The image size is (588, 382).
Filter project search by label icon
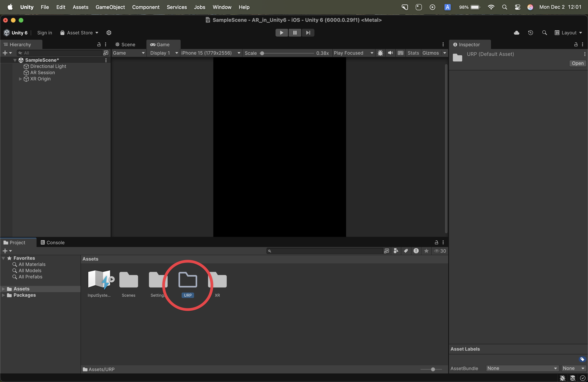pos(406,251)
